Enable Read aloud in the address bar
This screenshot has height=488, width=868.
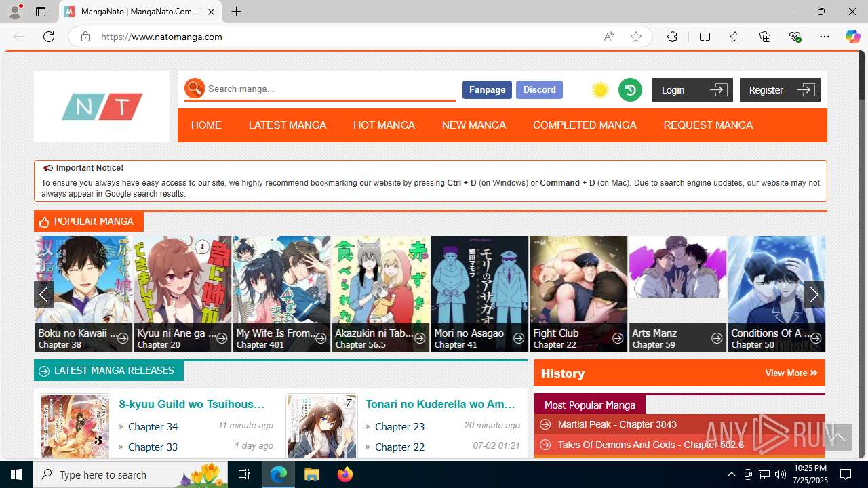click(609, 37)
